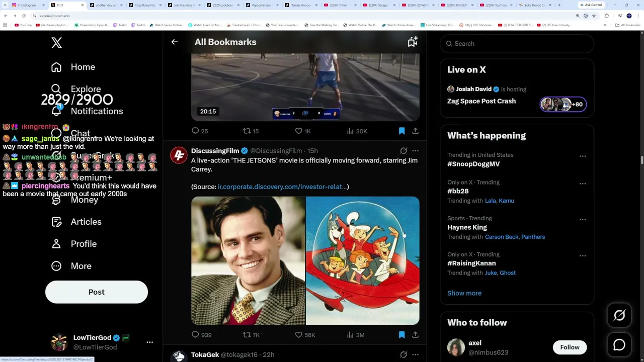View analytics of the 30K views post
This screenshot has height=362, width=644.
click(x=357, y=131)
